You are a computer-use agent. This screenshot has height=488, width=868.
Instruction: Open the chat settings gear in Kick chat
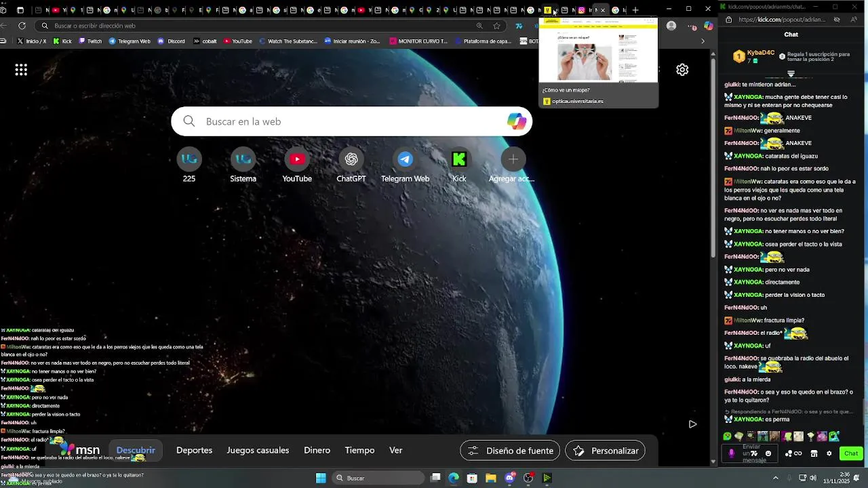click(829, 453)
